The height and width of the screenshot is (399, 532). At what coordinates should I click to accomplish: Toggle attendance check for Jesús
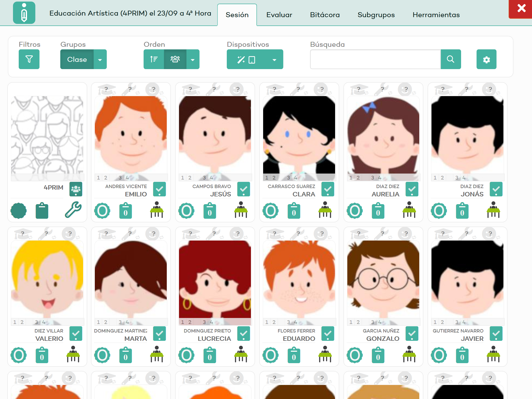click(x=244, y=189)
